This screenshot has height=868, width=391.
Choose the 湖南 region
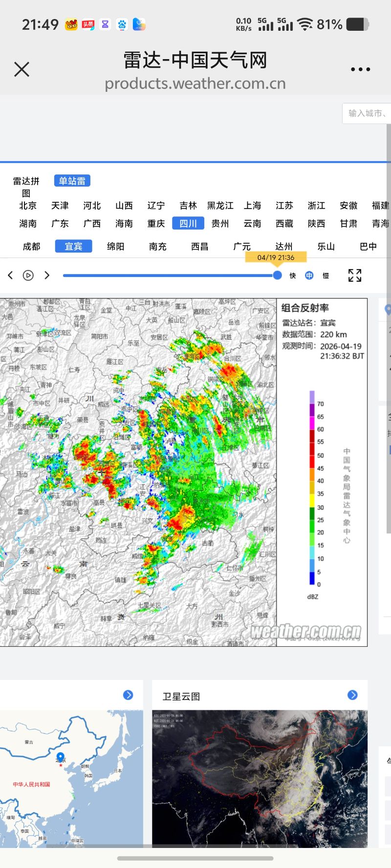(28, 224)
